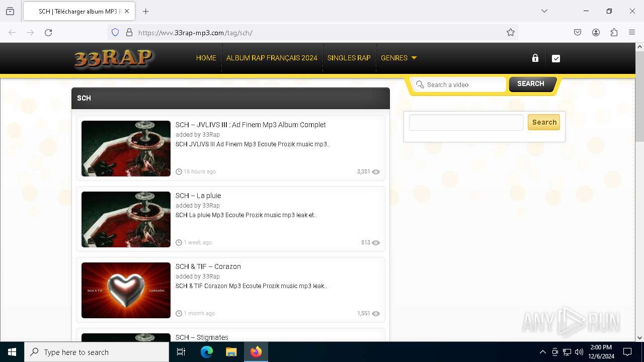The image size is (644, 362).
Task: Open the Firefox hamburger menu
Action: [x=632, y=33]
